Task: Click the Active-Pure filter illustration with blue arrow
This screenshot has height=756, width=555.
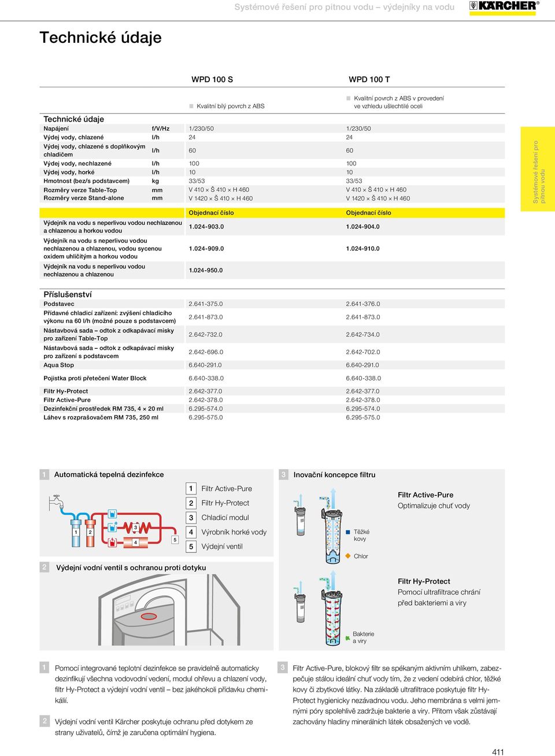Action: click(x=332, y=526)
